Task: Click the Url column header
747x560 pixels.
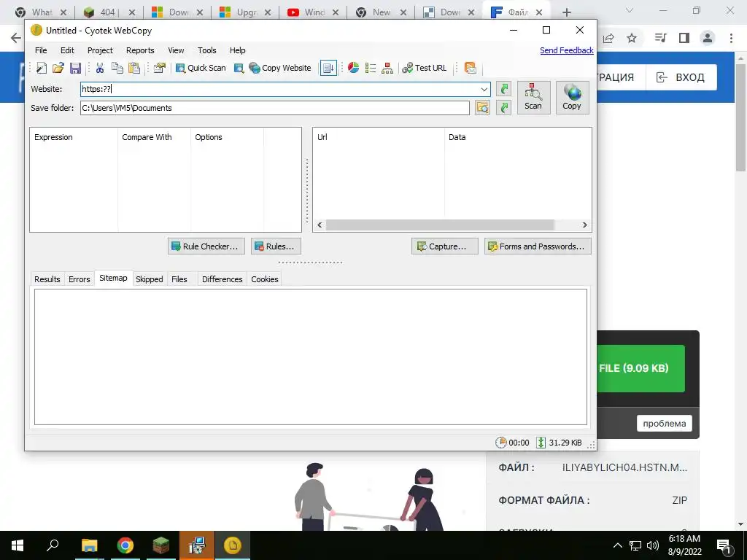Action: click(379, 137)
